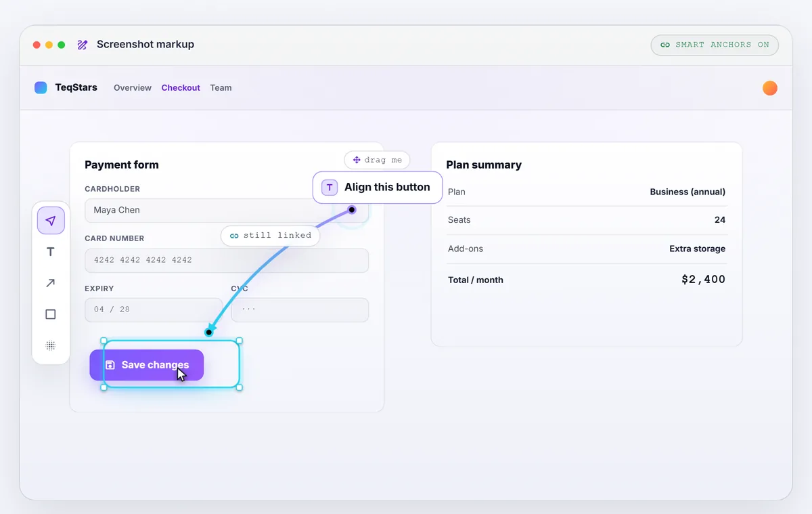The image size is (812, 514).
Task: Switch to the Checkout tab
Action: point(181,88)
